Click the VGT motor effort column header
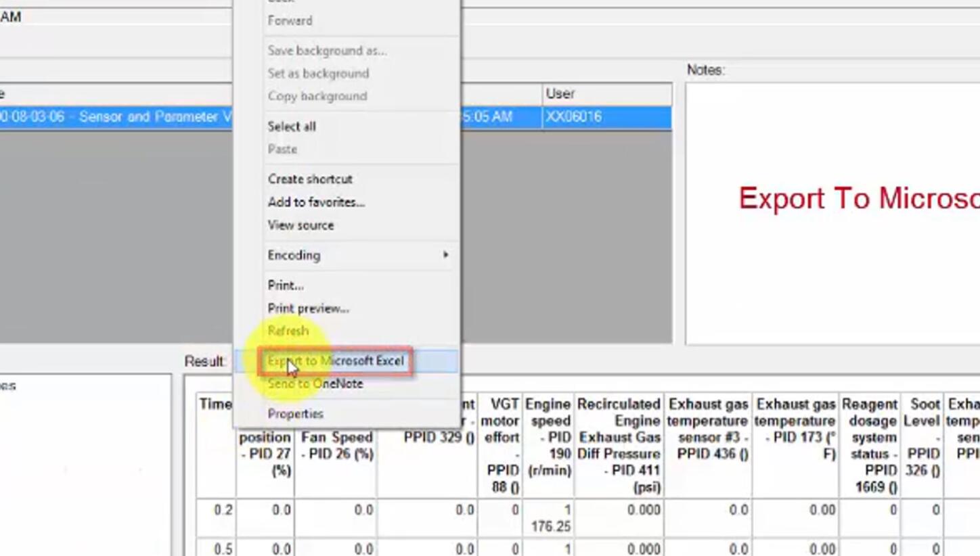This screenshot has width=980, height=556. 502,445
